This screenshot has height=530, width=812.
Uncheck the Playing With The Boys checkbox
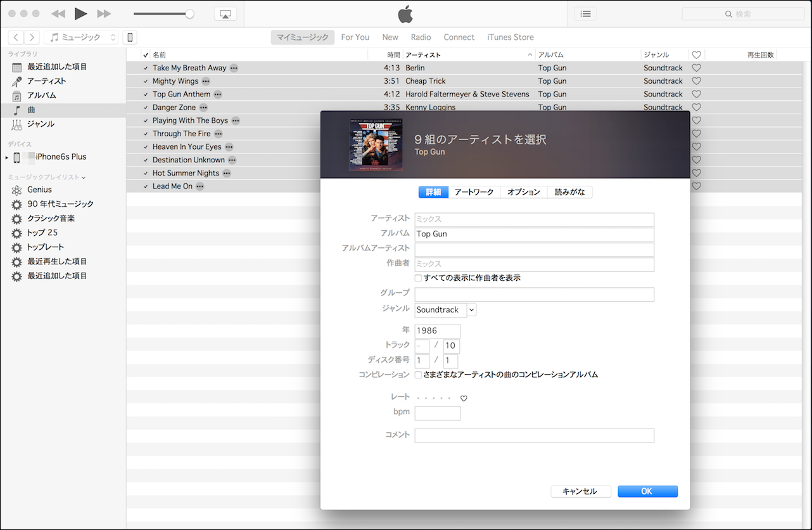[146, 121]
